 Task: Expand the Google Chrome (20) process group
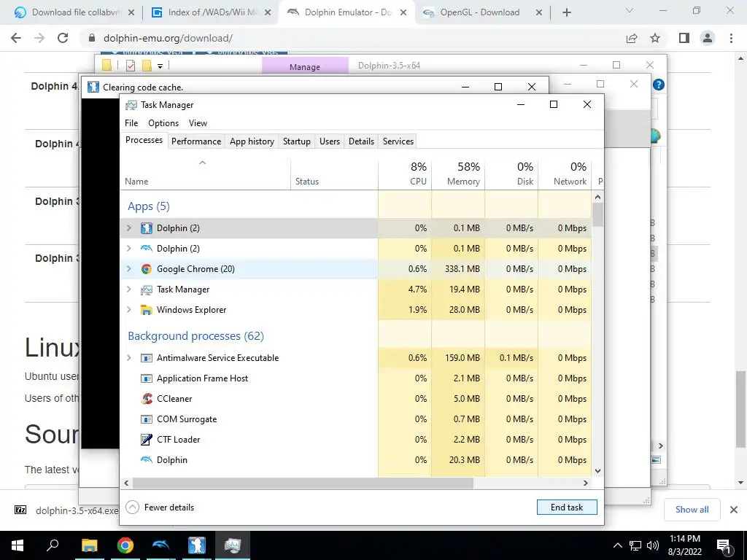(x=128, y=269)
